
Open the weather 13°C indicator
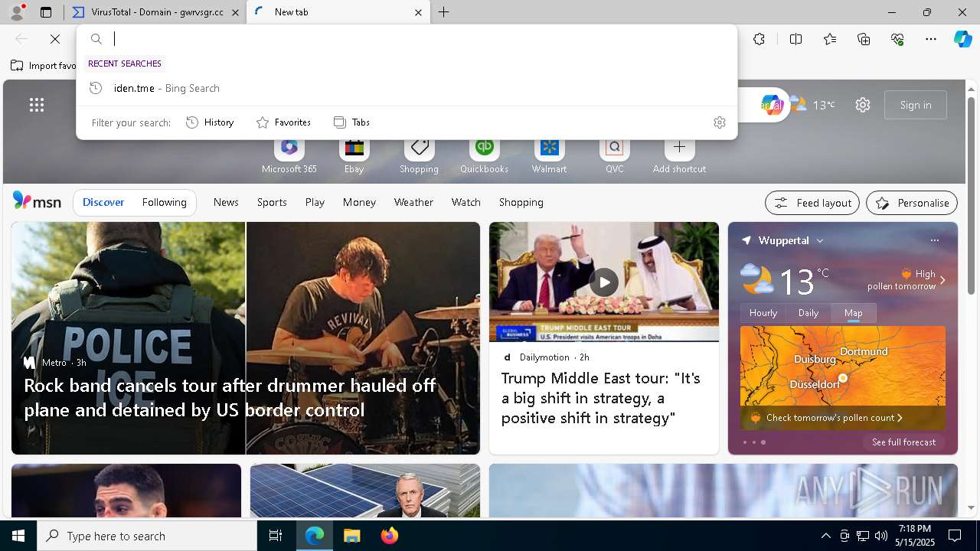click(x=813, y=105)
